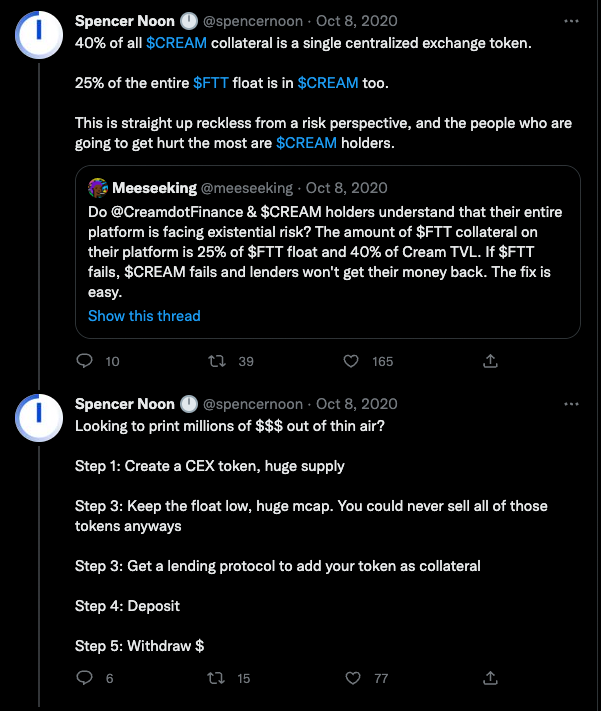Open Spencer Noon's avatar on first tweet
This screenshot has width=601, height=711.
pyautogui.click(x=39, y=35)
